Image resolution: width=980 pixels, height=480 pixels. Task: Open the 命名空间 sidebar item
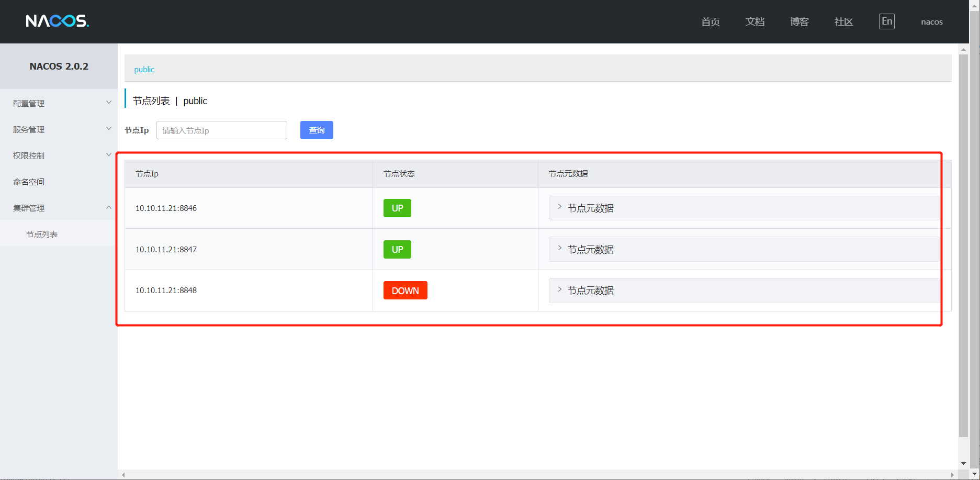(x=59, y=182)
